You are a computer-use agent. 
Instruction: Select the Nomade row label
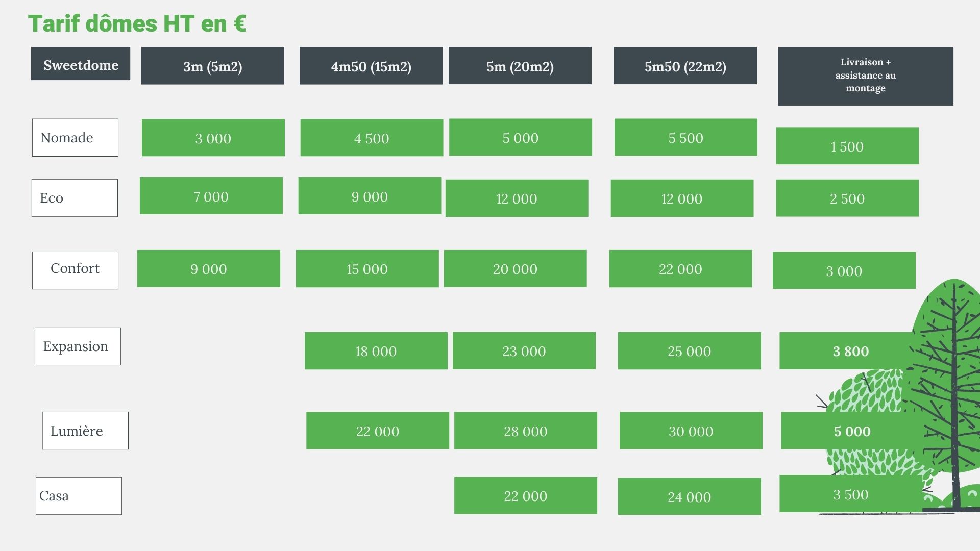(75, 138)
